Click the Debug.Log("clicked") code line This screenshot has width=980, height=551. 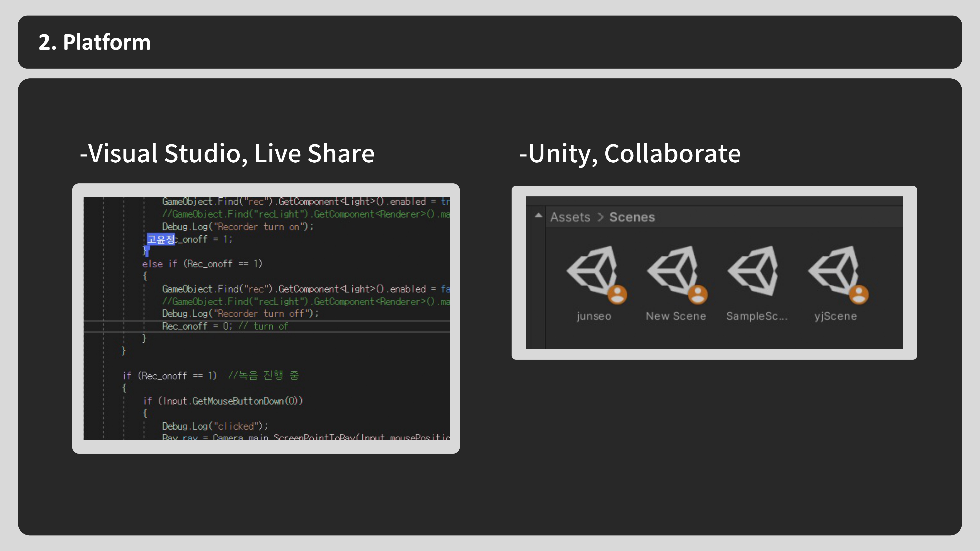[215, 426]
